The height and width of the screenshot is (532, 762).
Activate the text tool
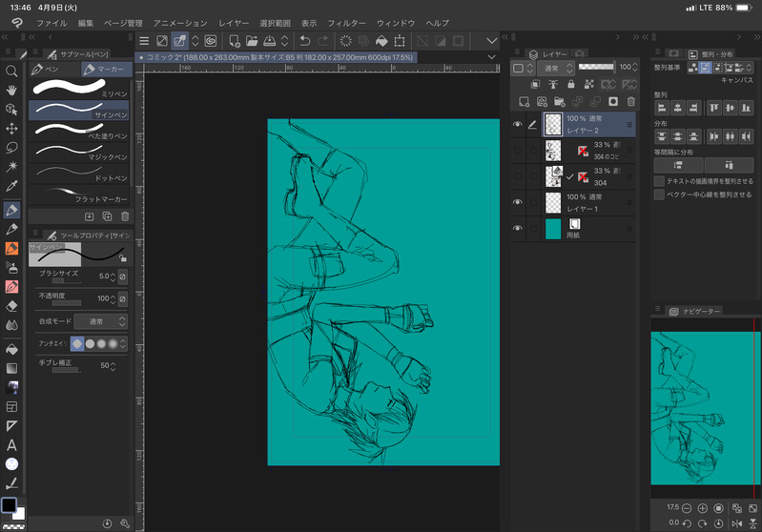tap(11, 444)
